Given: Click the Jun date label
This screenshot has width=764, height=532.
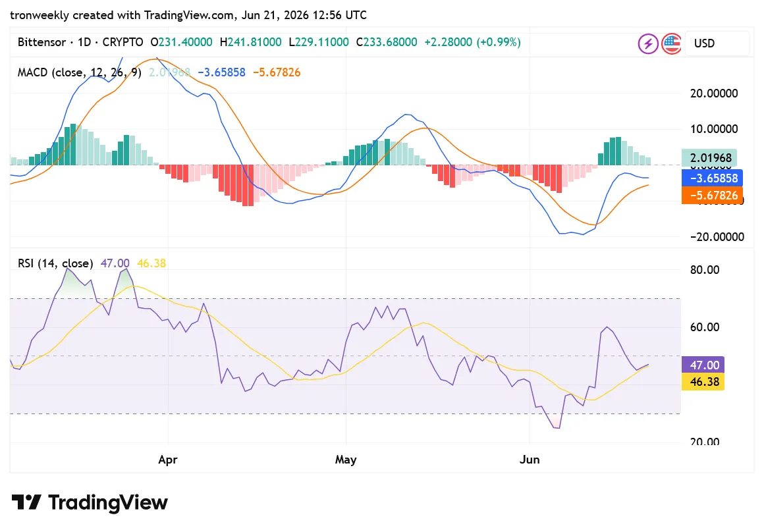Looking at the screenshot, I should click(530, 460).
